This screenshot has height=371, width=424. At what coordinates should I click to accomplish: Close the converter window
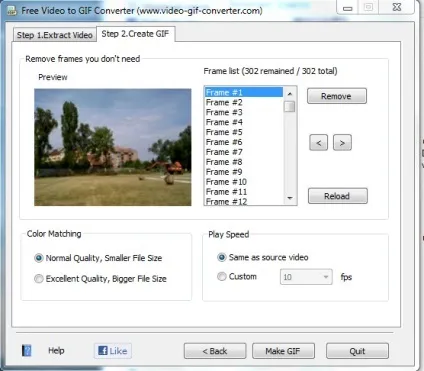pos(397,7)
